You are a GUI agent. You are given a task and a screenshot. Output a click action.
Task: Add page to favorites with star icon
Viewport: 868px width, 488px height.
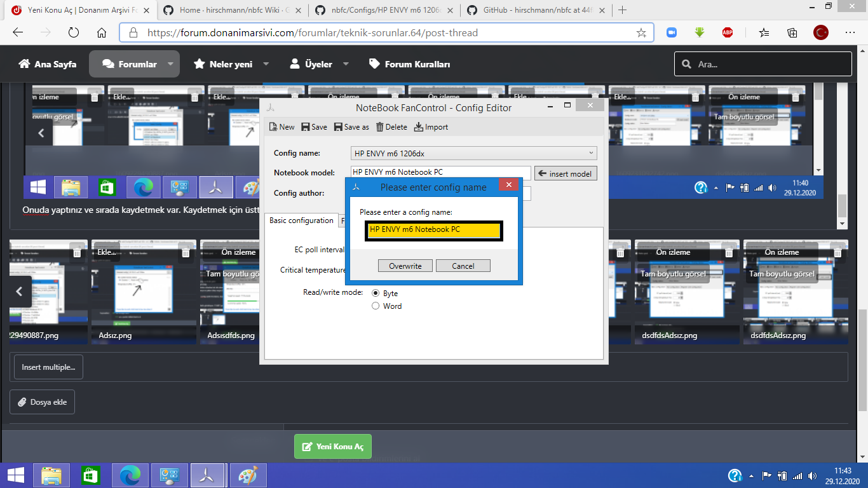[x=641, y=32]
